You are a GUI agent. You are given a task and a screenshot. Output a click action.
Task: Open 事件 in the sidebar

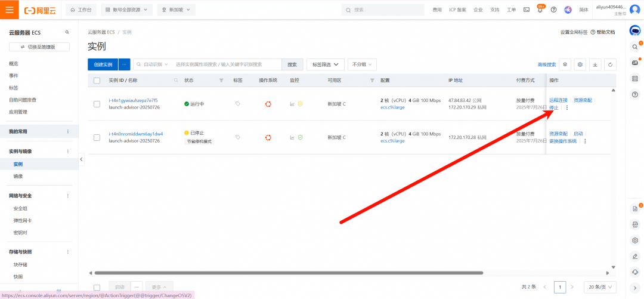14,76
